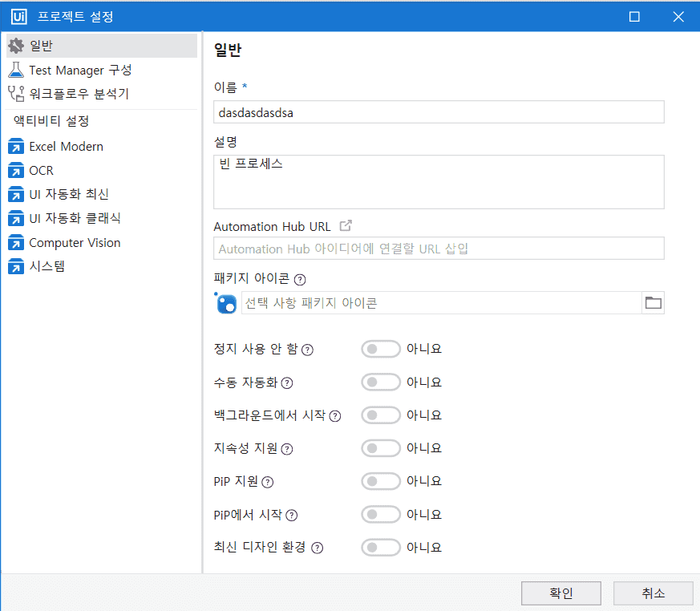Screen dimensions: 700x611
Task: Show help for PiP 지원
Action: click(267, 482)
